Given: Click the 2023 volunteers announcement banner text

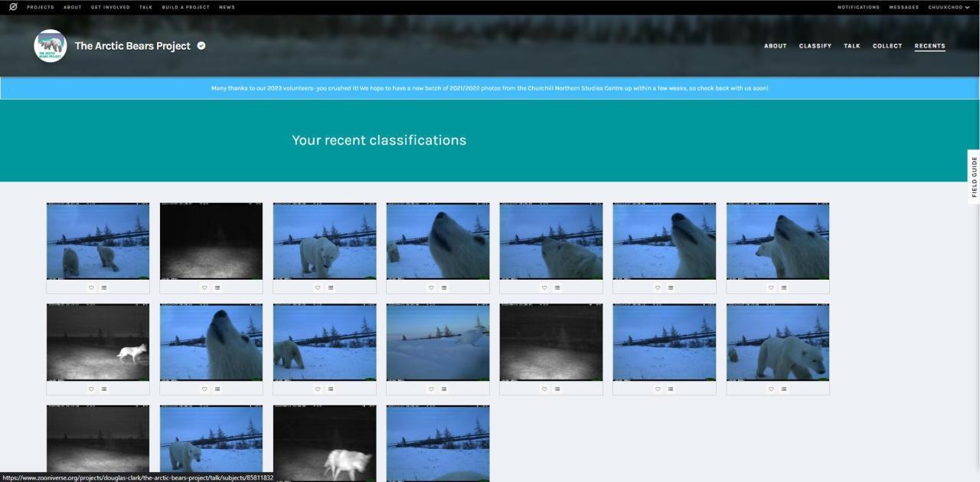Looking at the screenshot, I should click(x=490, y=88).
